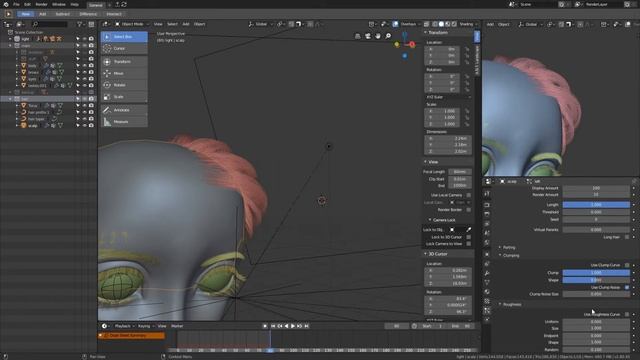Click the Blender logo icon
This screenshot has width=640, height=360.
coord(6,4)
